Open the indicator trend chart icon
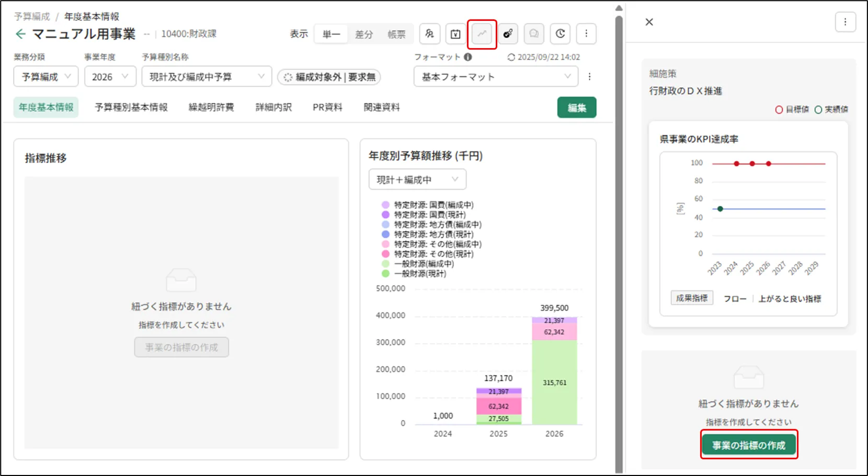 tap(482, 34)
